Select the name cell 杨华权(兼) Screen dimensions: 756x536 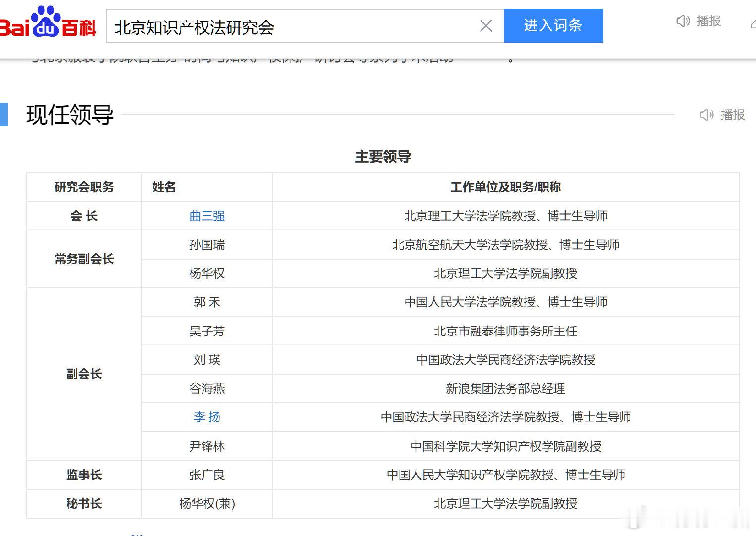coord(207,504)
